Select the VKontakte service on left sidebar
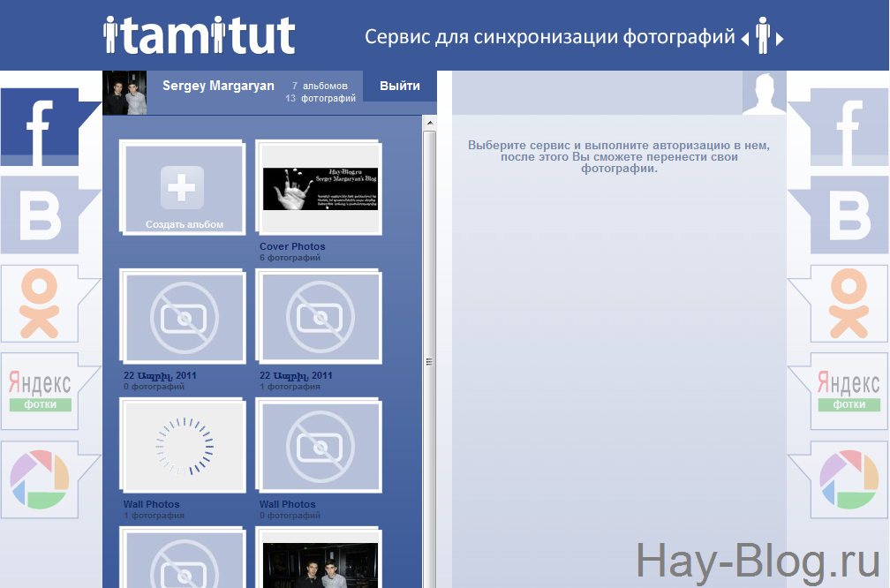Screen dimensions: 890x588 pyautogui.click(x=40, y=215)
